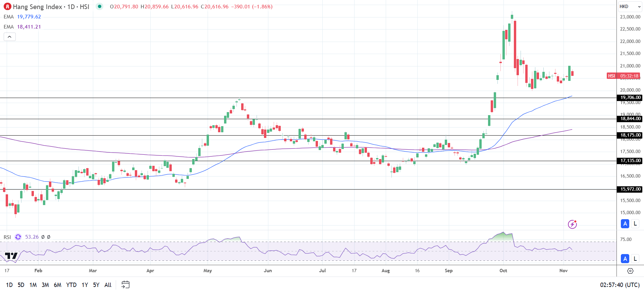Screen dimensions: 644x292
Task: Open the HKD currency dropdown
Action: (x=630, y=6)
